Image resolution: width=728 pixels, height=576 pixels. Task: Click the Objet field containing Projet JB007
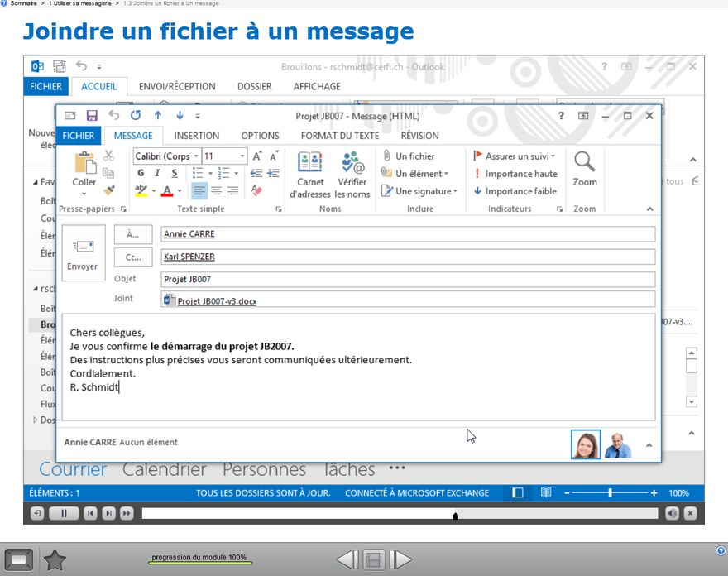tap(407, 280)
